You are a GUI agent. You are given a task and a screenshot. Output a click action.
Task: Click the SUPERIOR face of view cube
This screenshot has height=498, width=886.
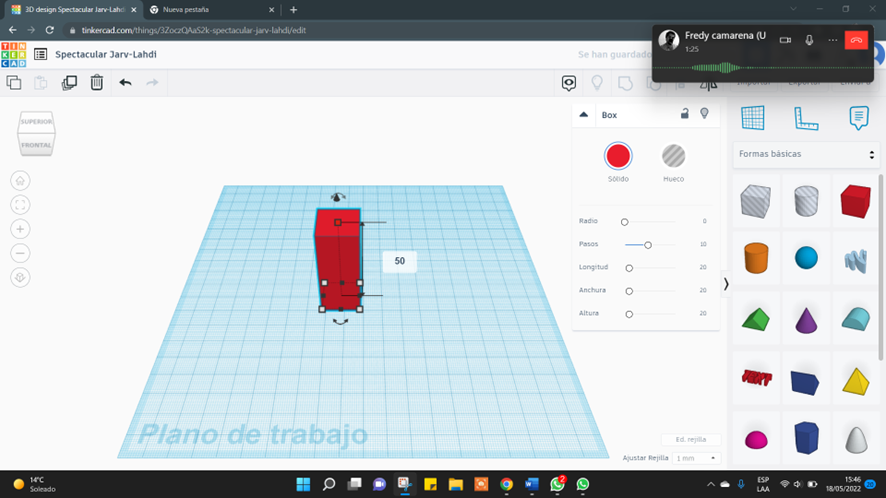click(x=36, y=122)
